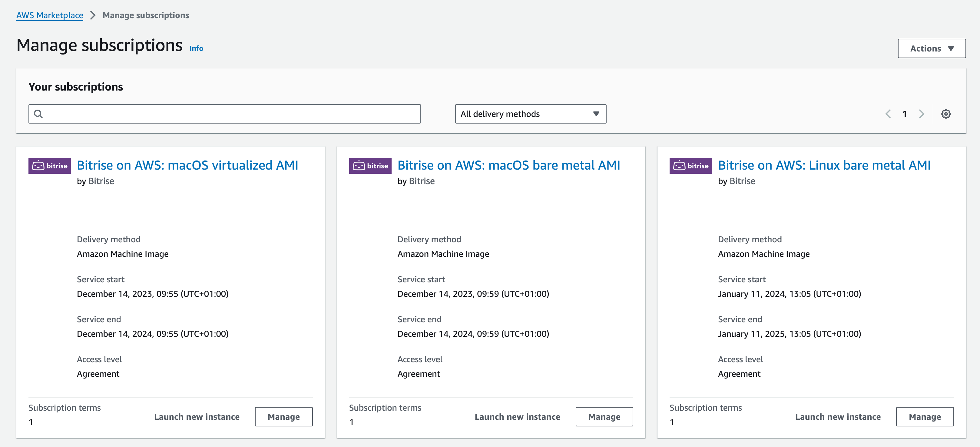The height and width of the screenshot is (447, 980).
Task: Launch new instance for Linux bare metal AMI
Action: (838, 417)
